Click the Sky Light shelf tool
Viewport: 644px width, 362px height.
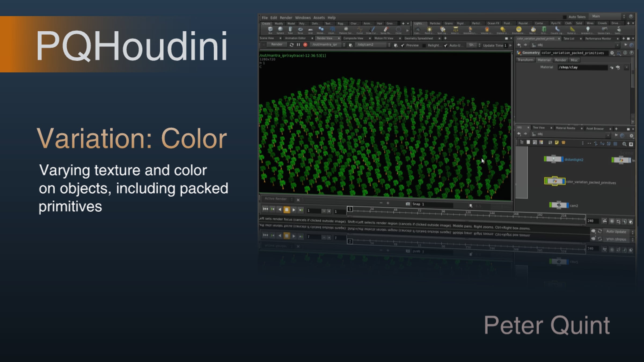[x=533, y=29]
